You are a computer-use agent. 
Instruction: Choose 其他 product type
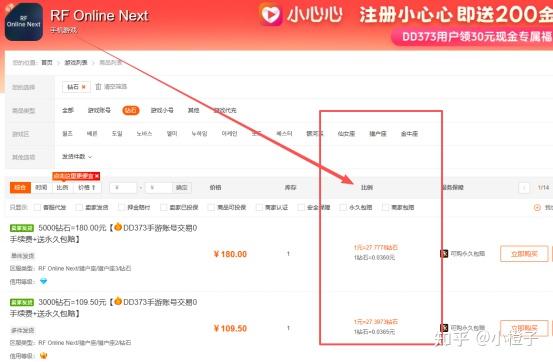click(194, 110)
